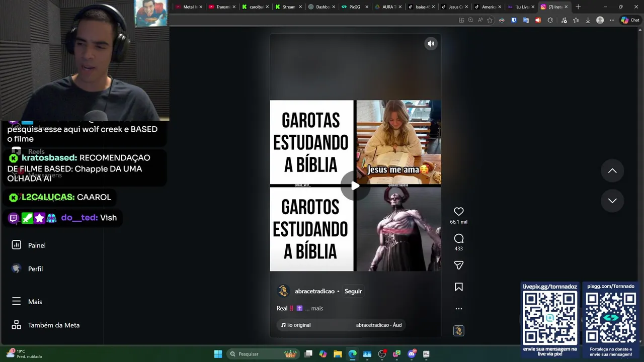Open Copilot Chat in browser toolbar

pos(630,20)
